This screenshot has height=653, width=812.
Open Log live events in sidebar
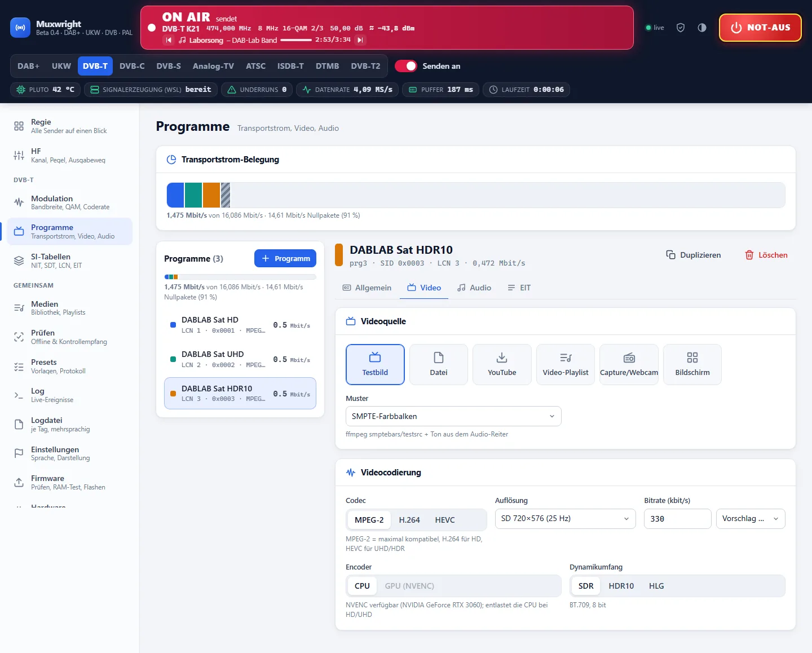(x=70, y=395)
